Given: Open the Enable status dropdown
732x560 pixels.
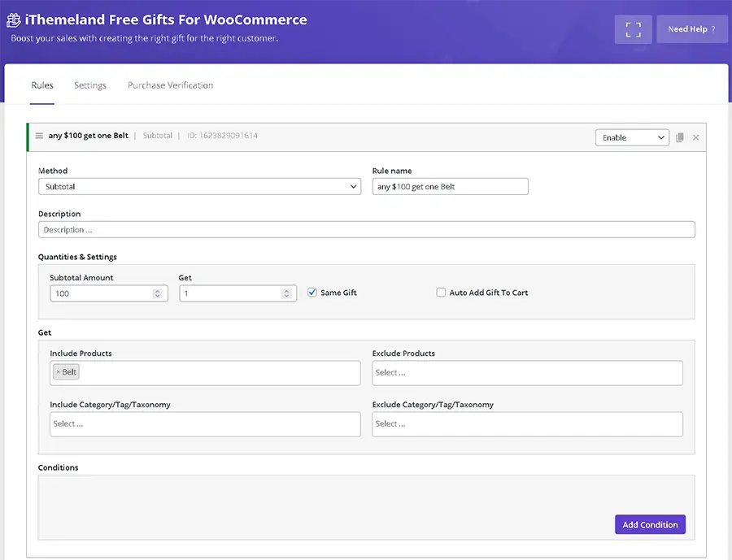Looking at the screenshot, I should click(x=632, y=137).
